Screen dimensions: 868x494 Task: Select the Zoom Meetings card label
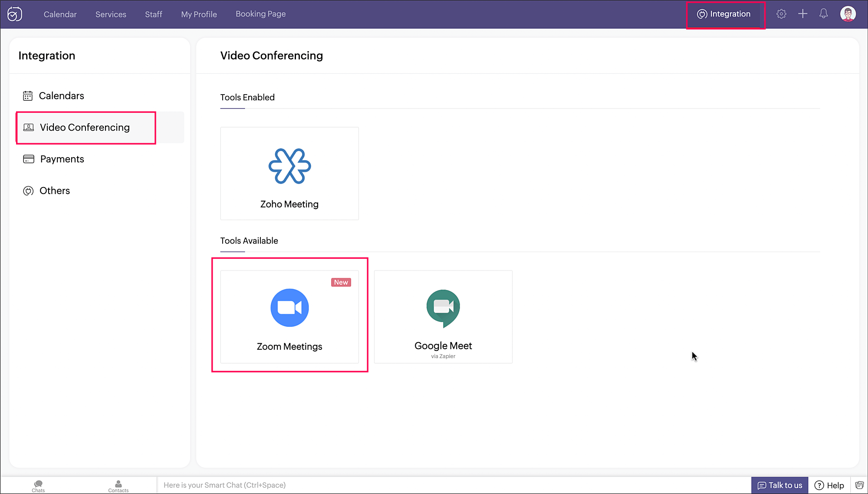tap(289, 346)
